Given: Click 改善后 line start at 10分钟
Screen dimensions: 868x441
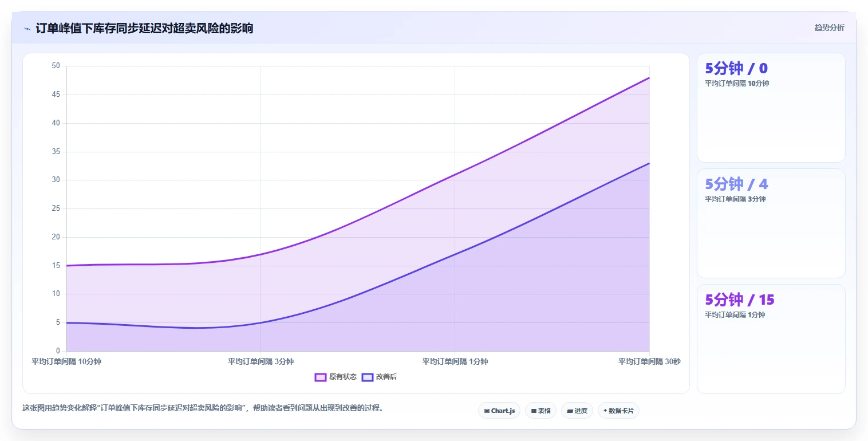Looking at the screenshot, I should point(66,322).
